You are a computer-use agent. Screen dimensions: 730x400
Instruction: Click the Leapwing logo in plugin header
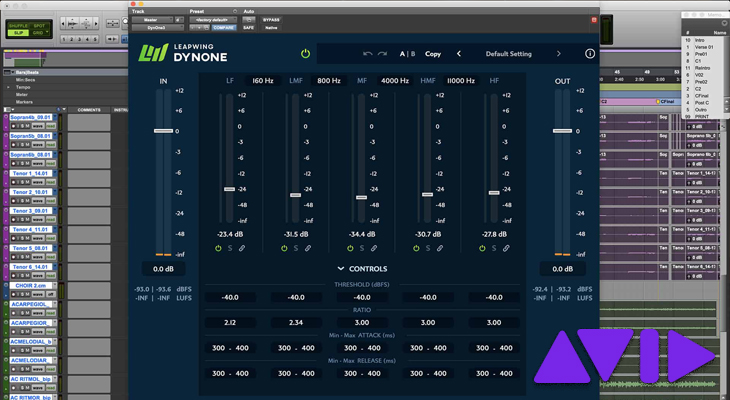pos(153,53)
